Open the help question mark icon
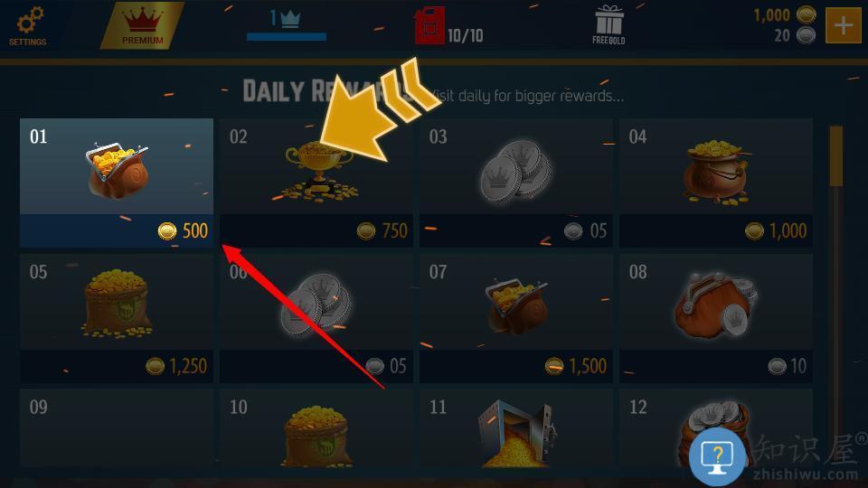 coord(717,457)
